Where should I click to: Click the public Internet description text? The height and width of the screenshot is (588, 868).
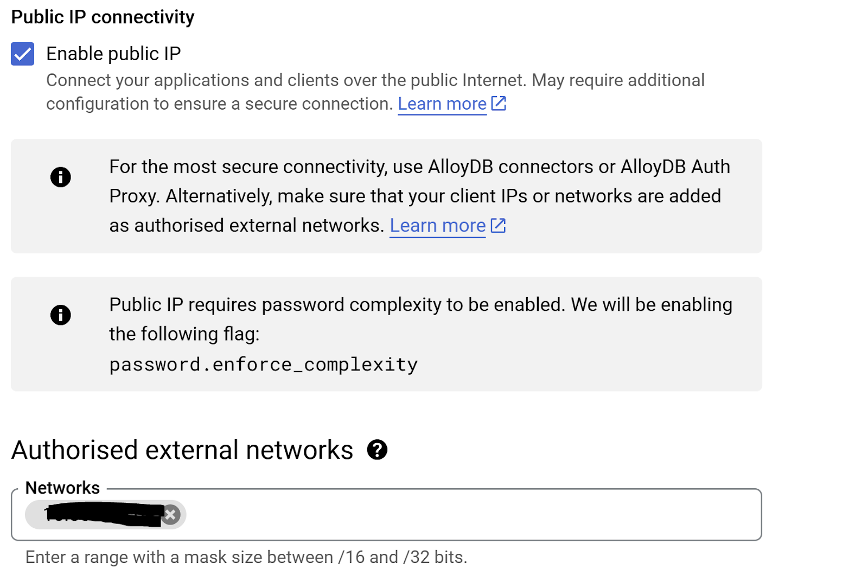pyautogui.click(x=374, y=80)
